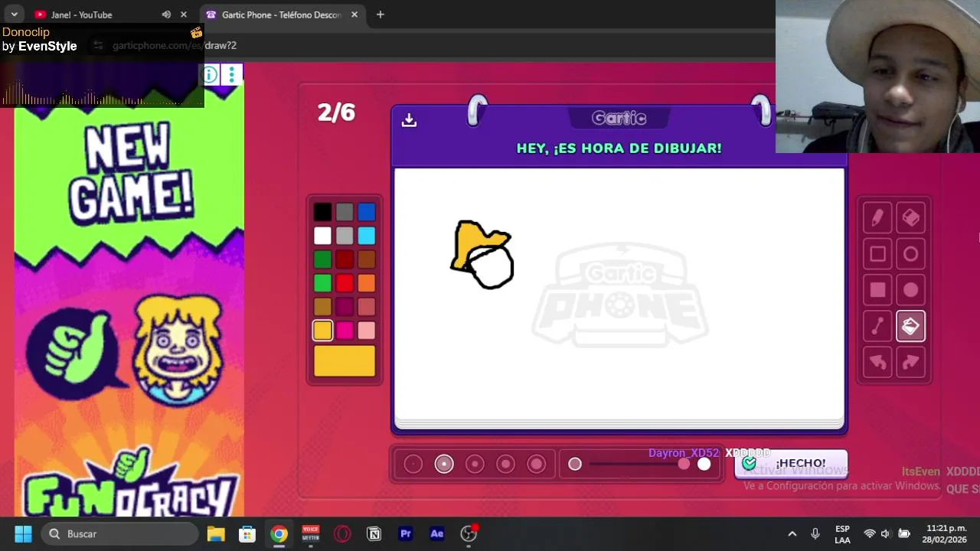This screenshot has height=551, width=980.
Task: Pick the salmon color swatch
Action: point(367,307)
